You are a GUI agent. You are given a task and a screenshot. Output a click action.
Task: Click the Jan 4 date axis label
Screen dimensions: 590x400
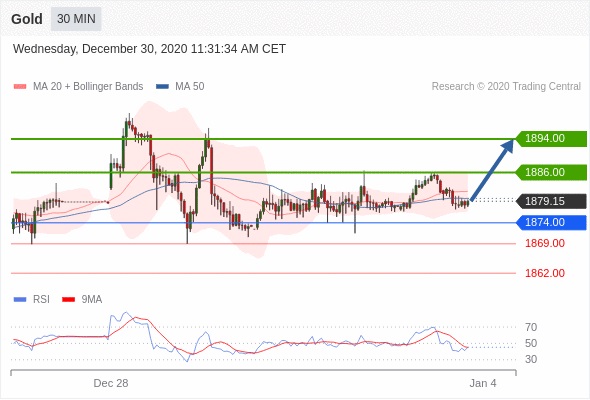(x=483, y=383)
